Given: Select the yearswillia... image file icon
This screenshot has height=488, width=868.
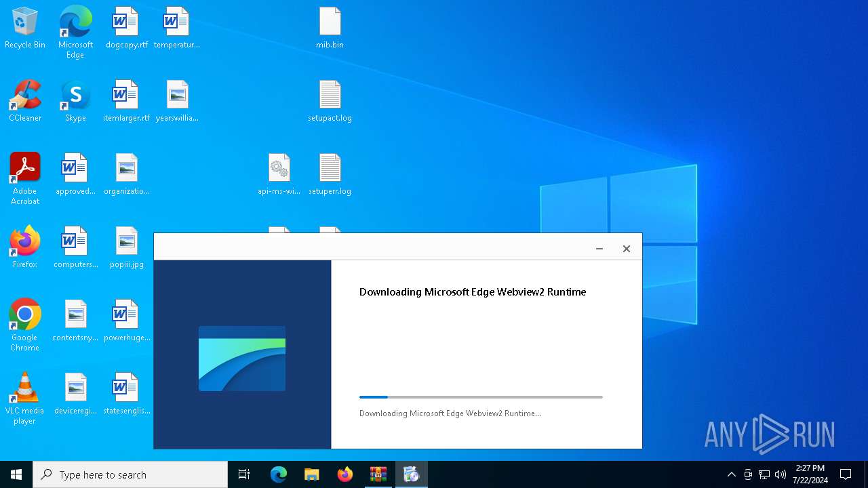Looking at the screenshot, I should click(x=177, y=102).
